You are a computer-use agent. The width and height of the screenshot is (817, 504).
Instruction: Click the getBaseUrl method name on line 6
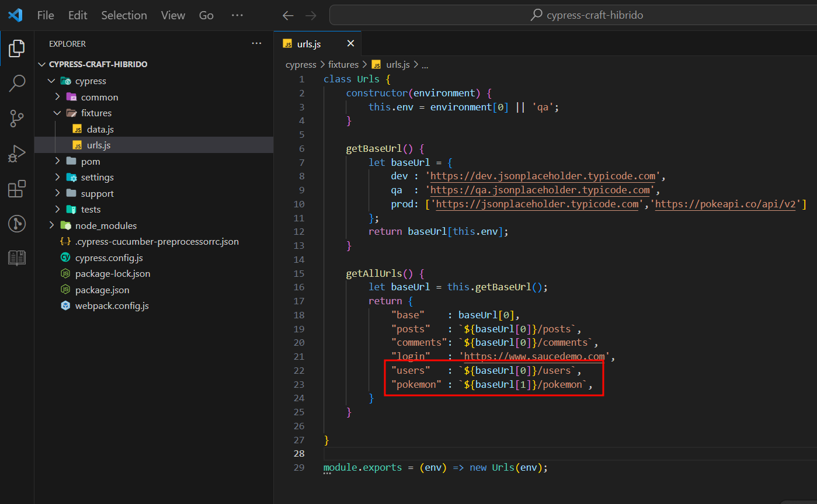(x=374, y=148)
